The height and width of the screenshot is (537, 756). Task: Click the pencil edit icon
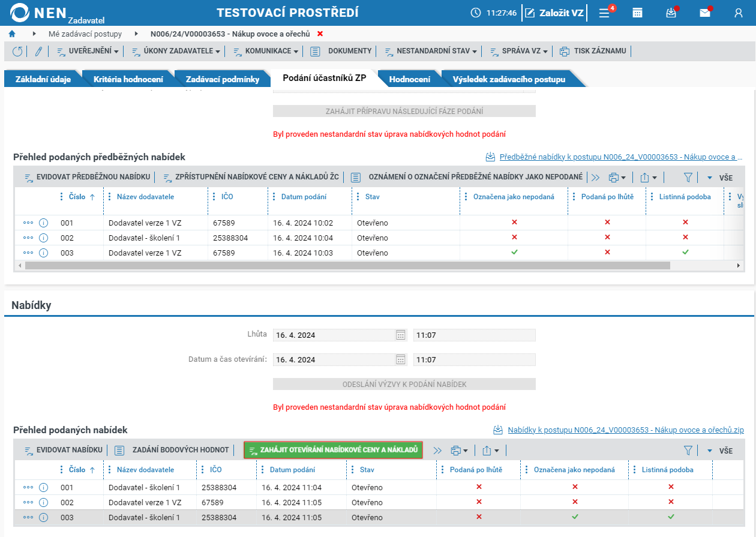(38, 52)
